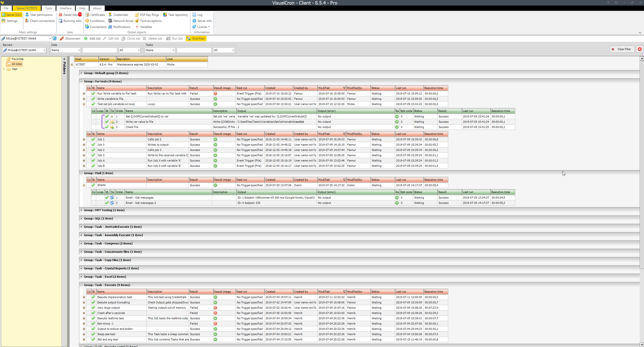Open the License dropdown menu
Screen dimensions: 644x347
pyautogui.click(x=203, y=27)
